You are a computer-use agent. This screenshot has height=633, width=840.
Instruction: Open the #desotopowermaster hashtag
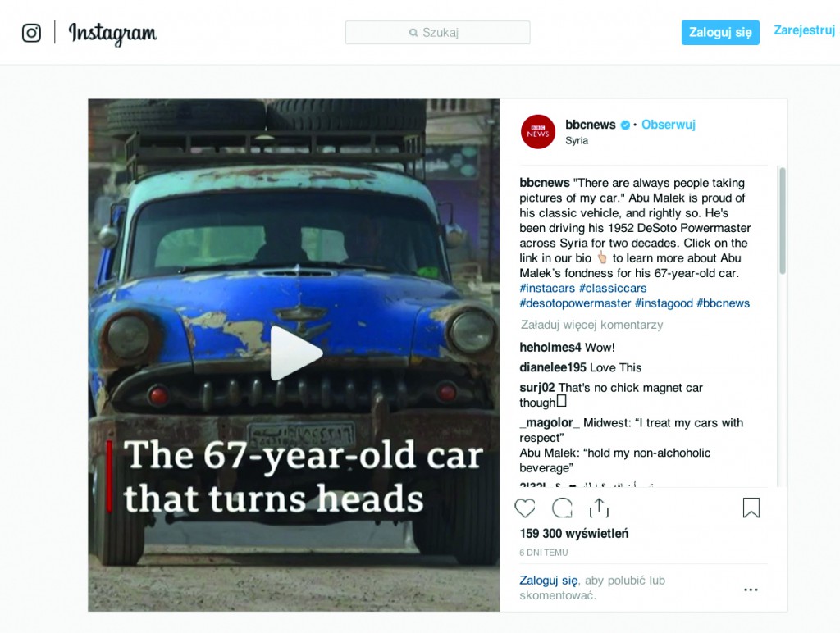(x=575, y=303)
